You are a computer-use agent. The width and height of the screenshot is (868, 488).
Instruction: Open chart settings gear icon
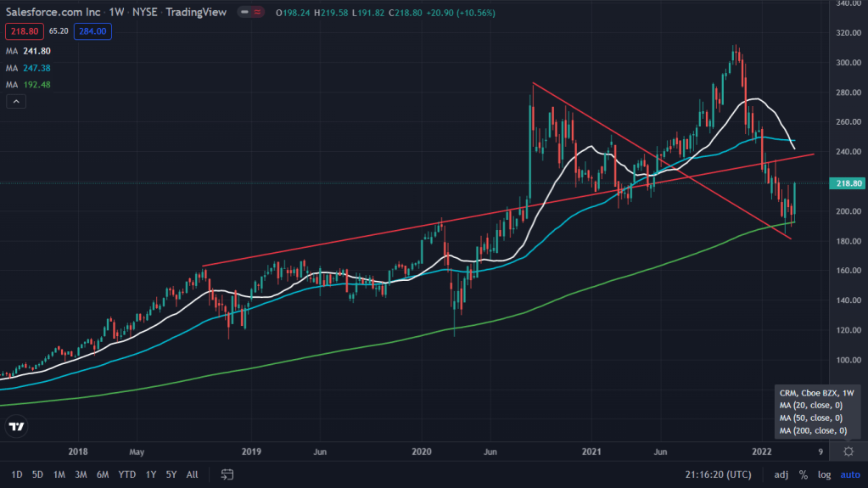click(848, 452)
